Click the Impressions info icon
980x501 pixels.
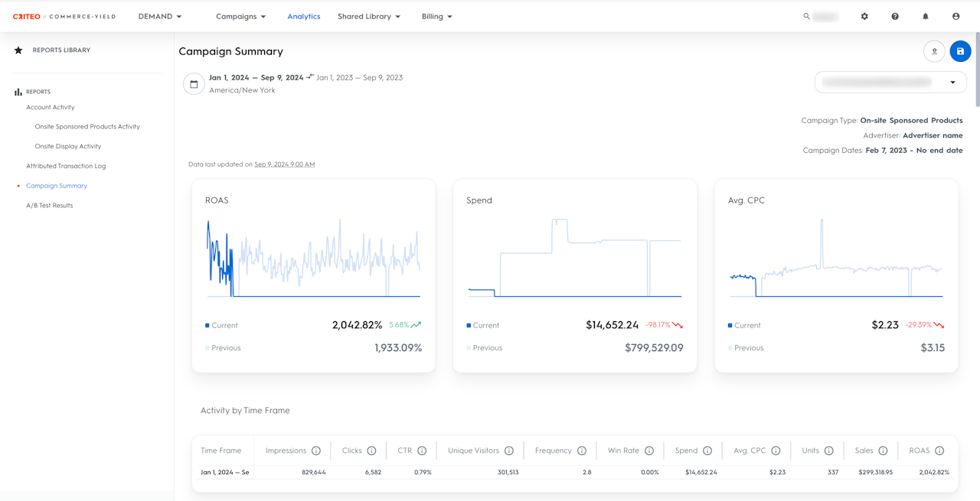[316, 451]
